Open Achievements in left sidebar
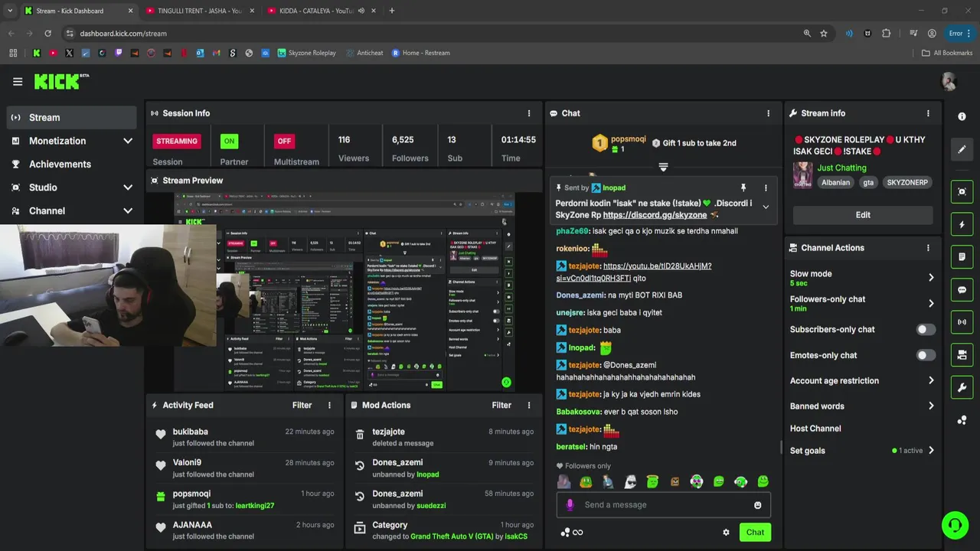The image size is (980, 551). point(72,165)
